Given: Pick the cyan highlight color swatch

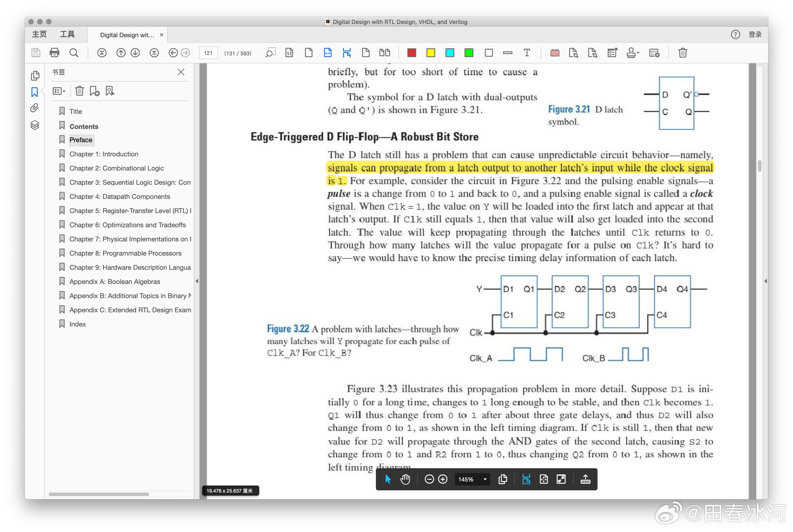Looking at the screenshot, I should (x=449, y=53).
